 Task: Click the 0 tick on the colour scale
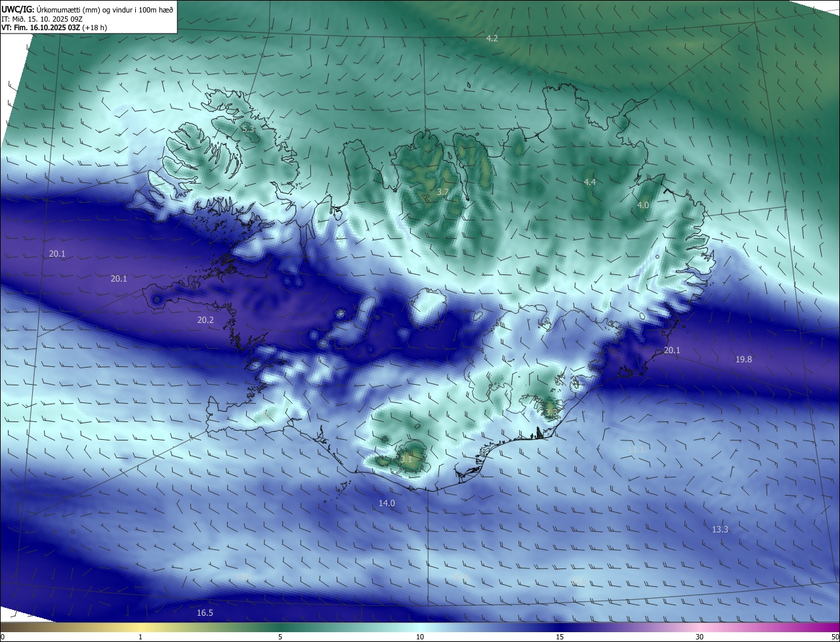[3, 637]
